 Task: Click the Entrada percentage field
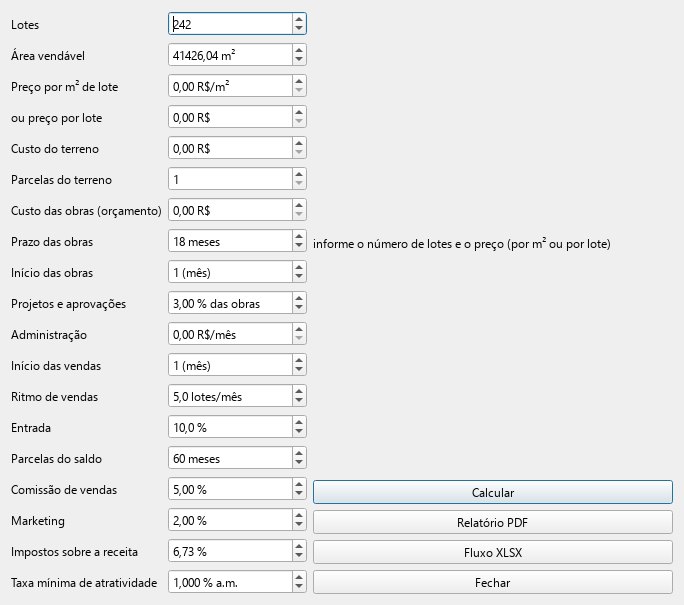[x=230, y=427]
